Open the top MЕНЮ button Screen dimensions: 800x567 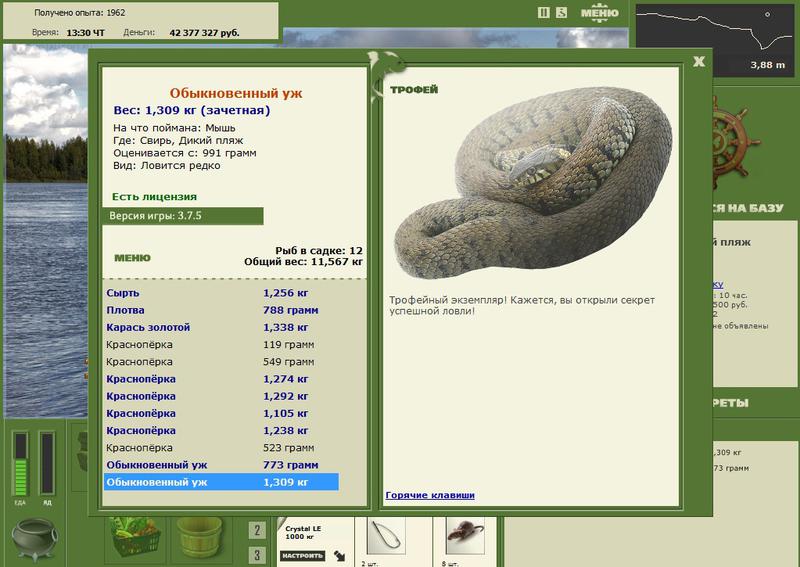point(599,13)
